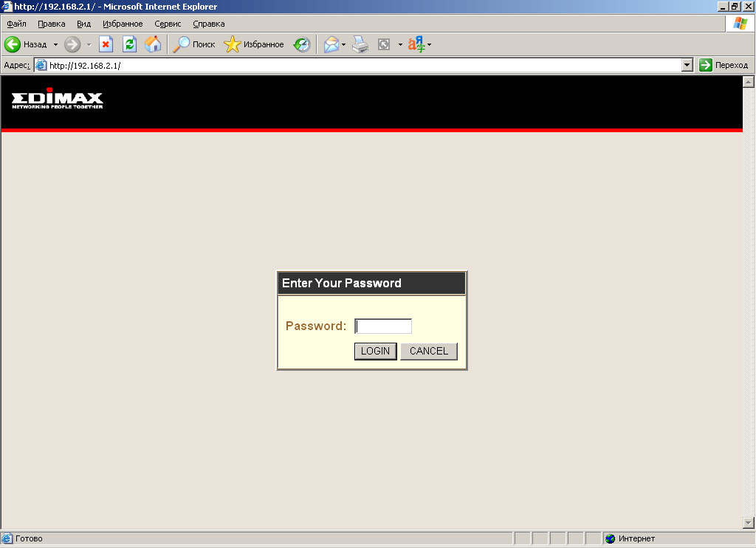
Task: Go to the Home page icon
Action: click(153, 44)
